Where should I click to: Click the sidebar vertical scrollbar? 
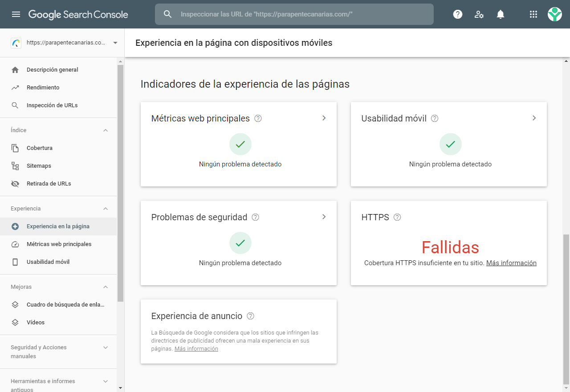120,183
